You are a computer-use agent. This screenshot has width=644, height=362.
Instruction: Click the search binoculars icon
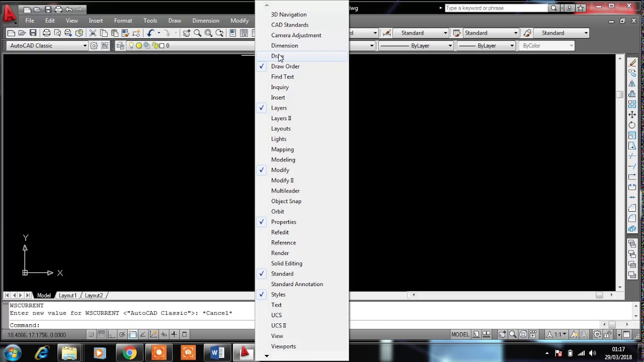[553, 8]
